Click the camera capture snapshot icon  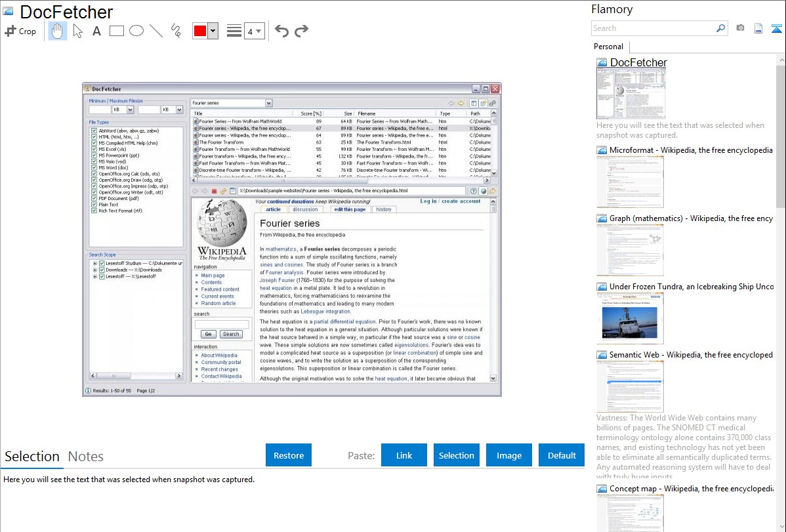(x=740, y=28)
